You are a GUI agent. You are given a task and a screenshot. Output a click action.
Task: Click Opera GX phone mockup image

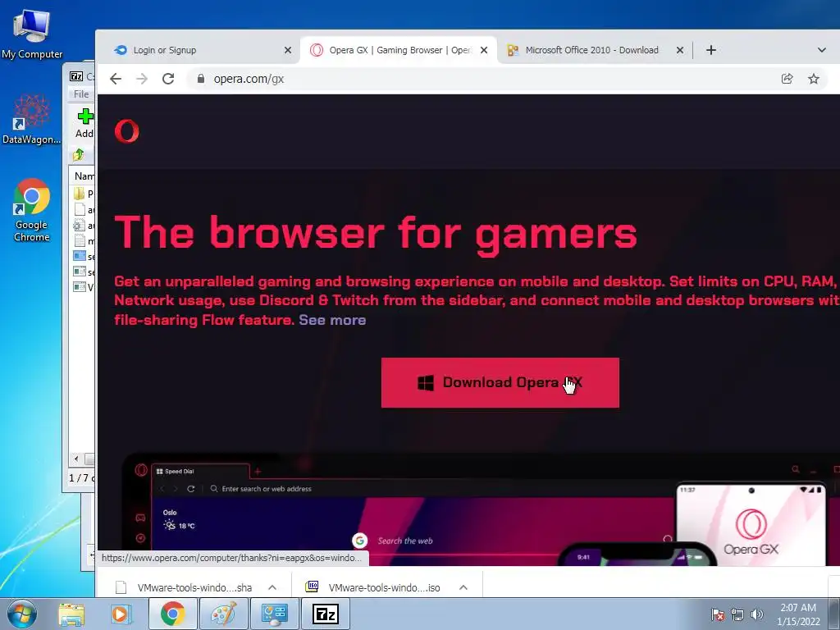(x=751, y=525)
